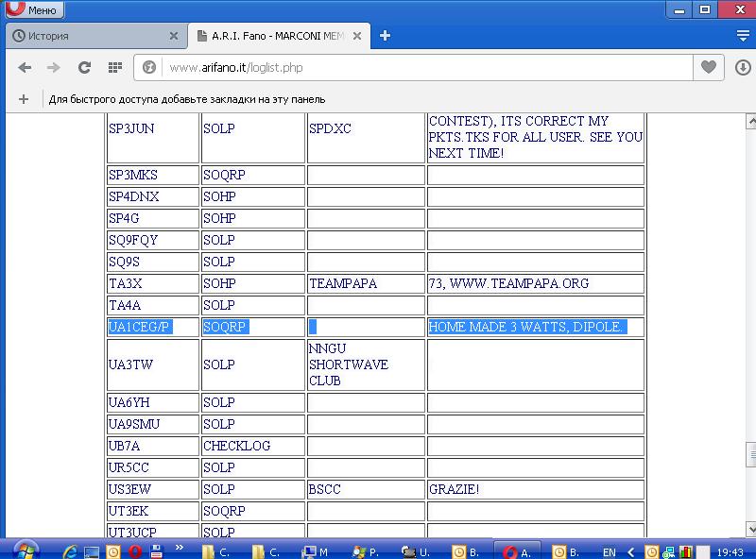The image size is (756, 559).
Task: Open Speed Dial grid icon
Action: (114, 68)
